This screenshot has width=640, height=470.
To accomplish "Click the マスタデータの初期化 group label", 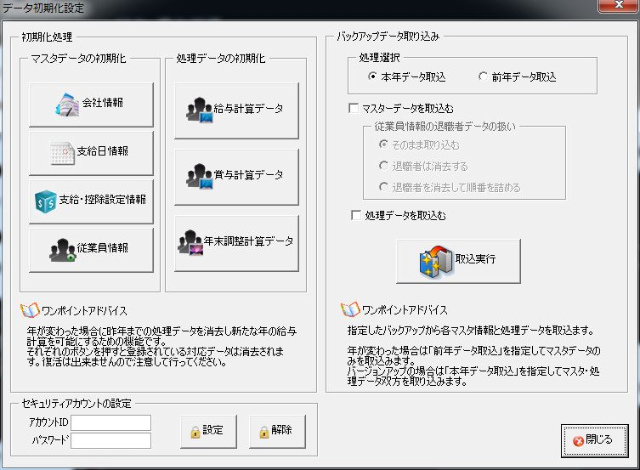I will pos(78,58).
